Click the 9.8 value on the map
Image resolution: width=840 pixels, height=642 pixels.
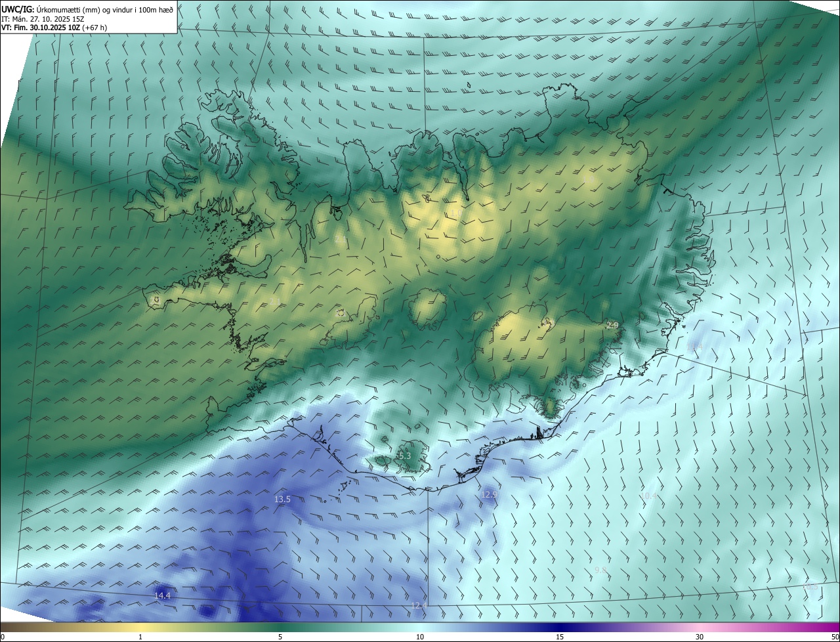pyautogui.click(x=600, y=570)
